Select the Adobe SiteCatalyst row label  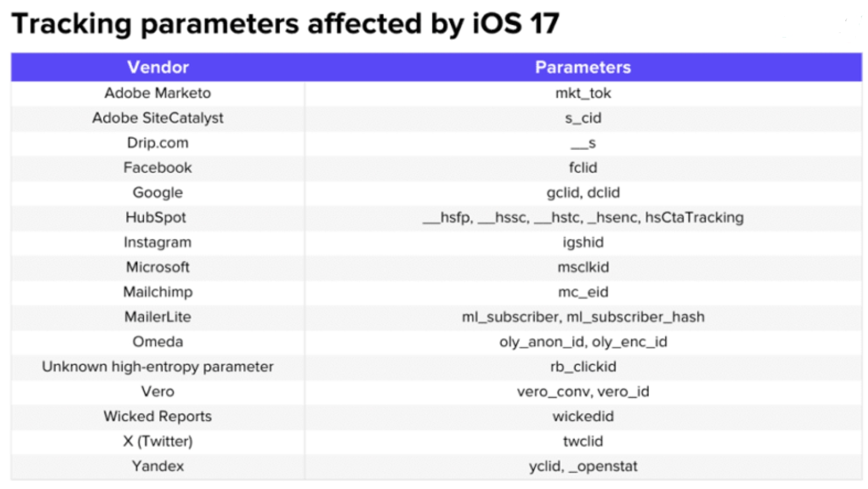(x=158, y=118)
